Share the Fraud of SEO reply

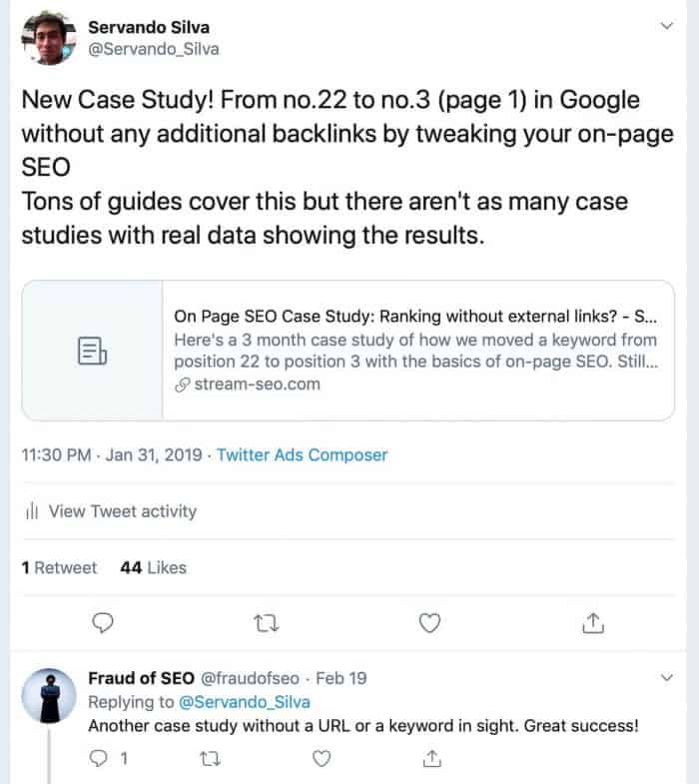click(432, 758)
